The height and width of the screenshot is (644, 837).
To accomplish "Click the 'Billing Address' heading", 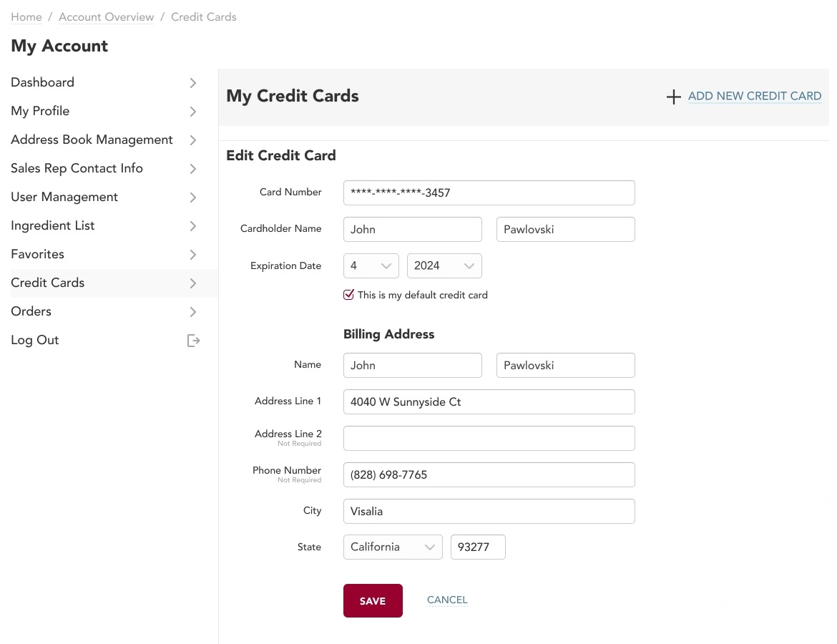I will pyautogui.click(x=388, y=334).
